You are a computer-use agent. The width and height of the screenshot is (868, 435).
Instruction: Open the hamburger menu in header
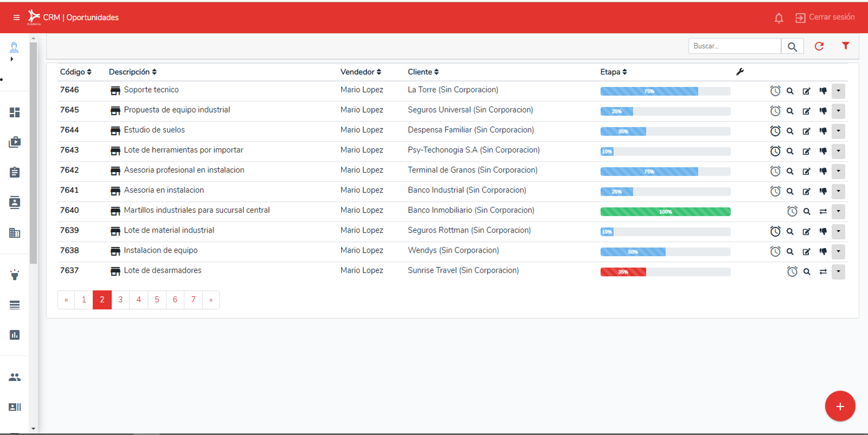tap(16, 17)
